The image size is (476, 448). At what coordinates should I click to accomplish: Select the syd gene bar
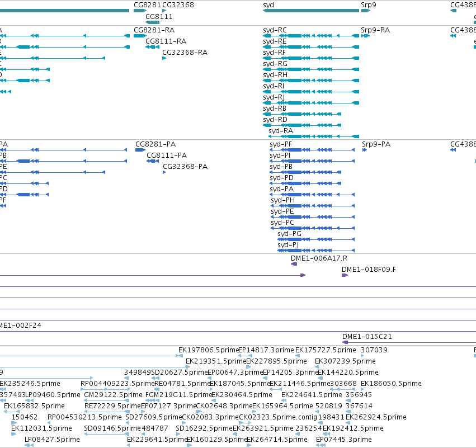point(311,11)
